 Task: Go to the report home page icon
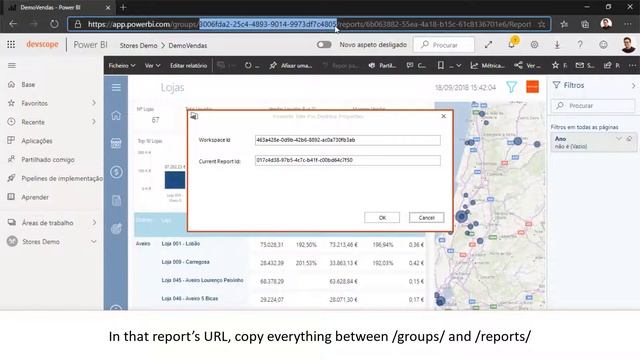pos(116,116)
